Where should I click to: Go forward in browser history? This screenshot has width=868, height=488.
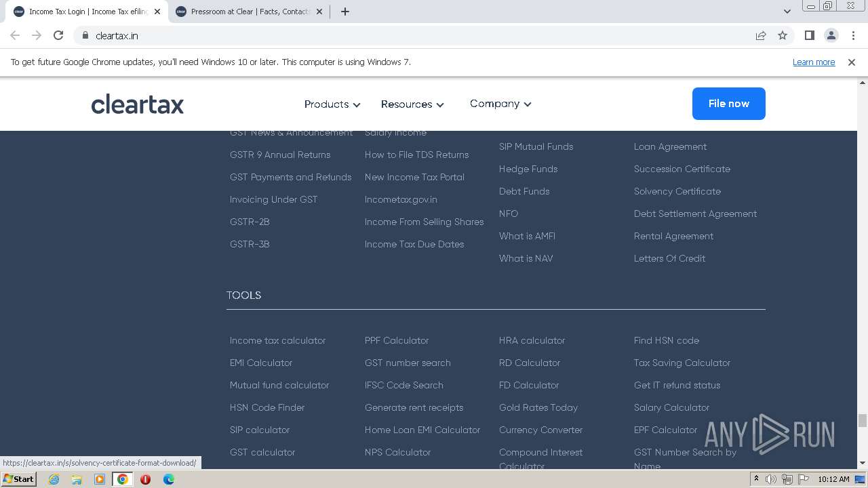37,35
